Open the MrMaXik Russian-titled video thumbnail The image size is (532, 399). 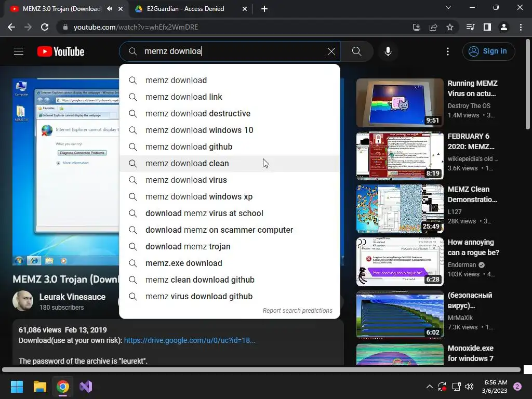400,314
